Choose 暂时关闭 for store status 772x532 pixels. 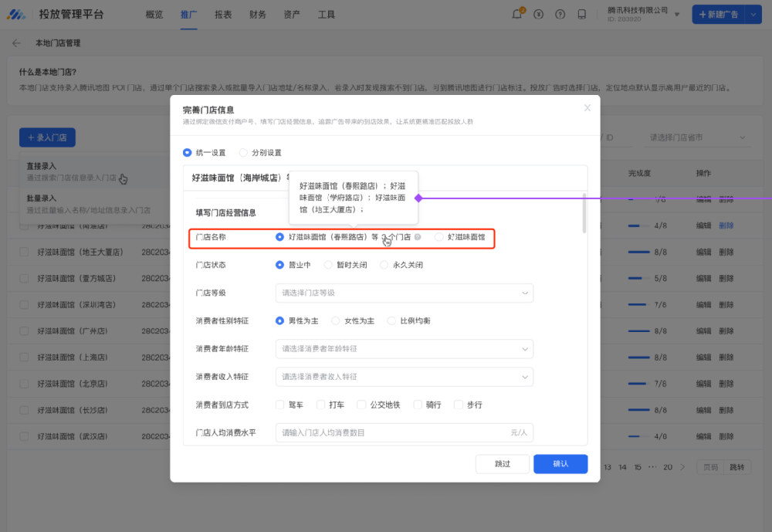[x=328, y=265]
